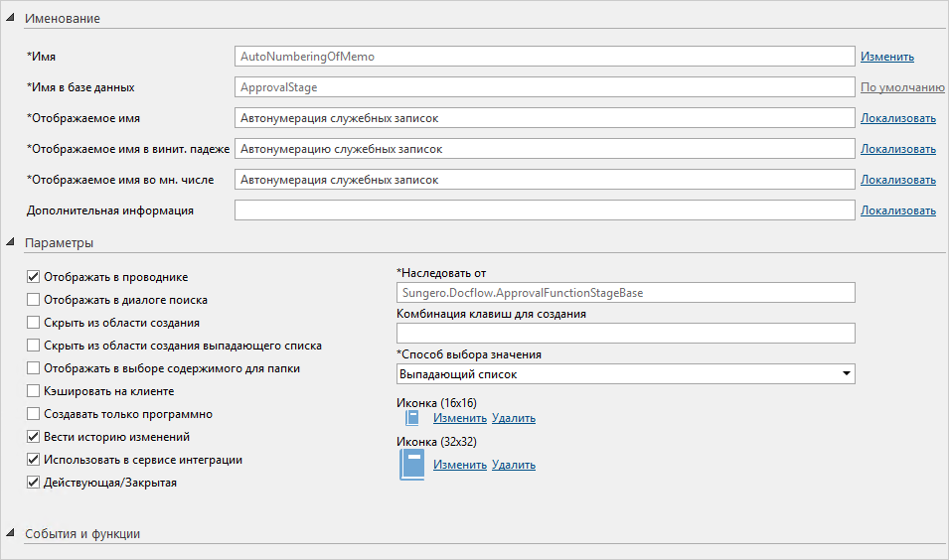949x560 pixels.
Task: Click Удалить link for 32x32 icon
Action: 513,465
